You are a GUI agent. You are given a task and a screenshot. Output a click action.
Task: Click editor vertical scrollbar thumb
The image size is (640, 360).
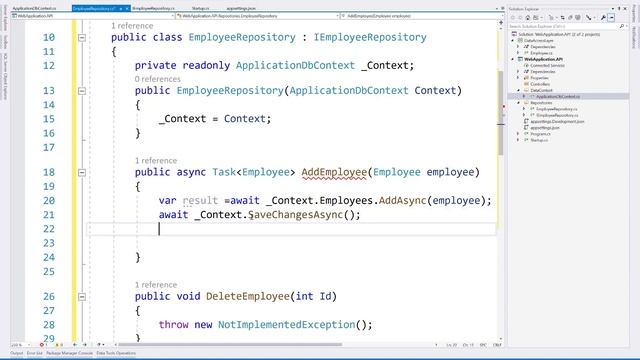tap(501, 113)
